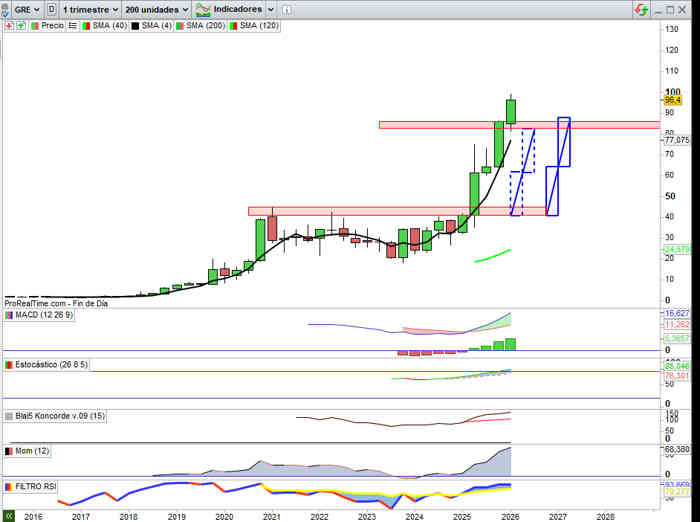Open MACD (12 26 9) indicator settings
This screenshot has width=700, height=522.
coord(42,315)
